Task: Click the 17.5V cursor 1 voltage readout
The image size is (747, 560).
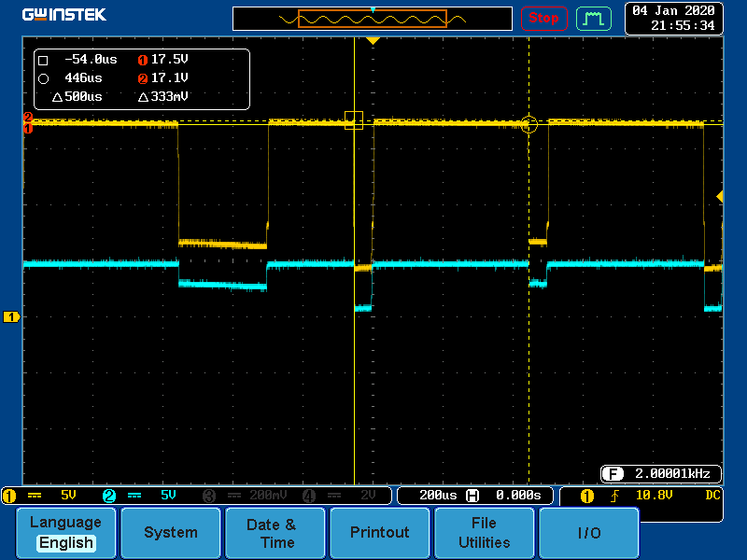Action: (170, 59)
